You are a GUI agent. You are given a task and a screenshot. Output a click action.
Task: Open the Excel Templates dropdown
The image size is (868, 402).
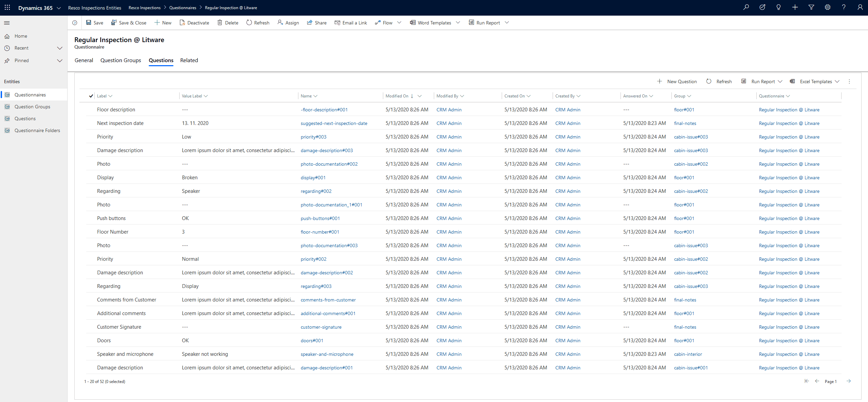coord(837,81)
